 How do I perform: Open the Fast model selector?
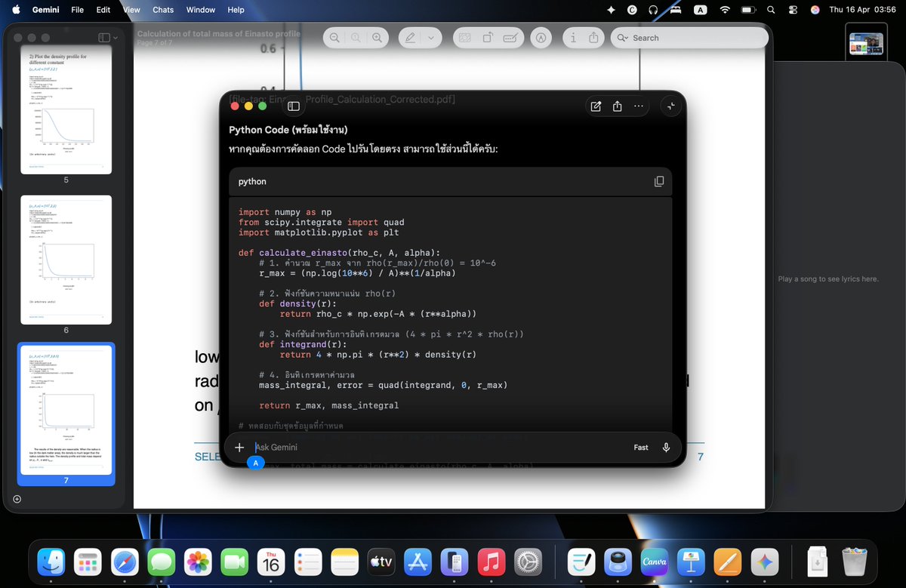coord(641,448)
